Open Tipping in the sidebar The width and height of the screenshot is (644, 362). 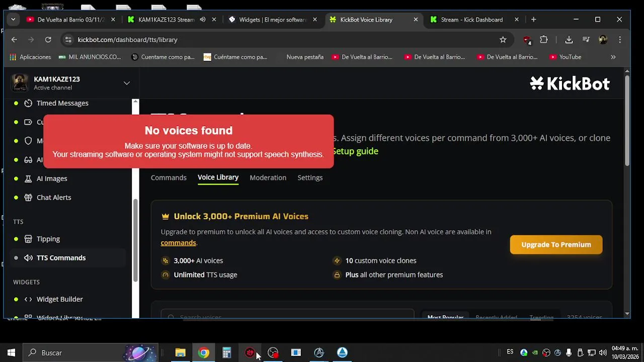[x=48, y=239]
